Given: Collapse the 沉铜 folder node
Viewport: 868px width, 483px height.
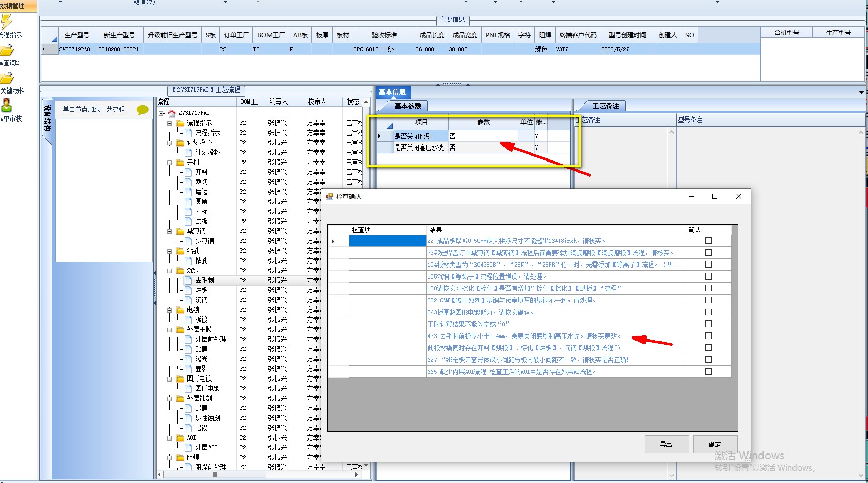Looking at the screenshot, I should [170, 270].
